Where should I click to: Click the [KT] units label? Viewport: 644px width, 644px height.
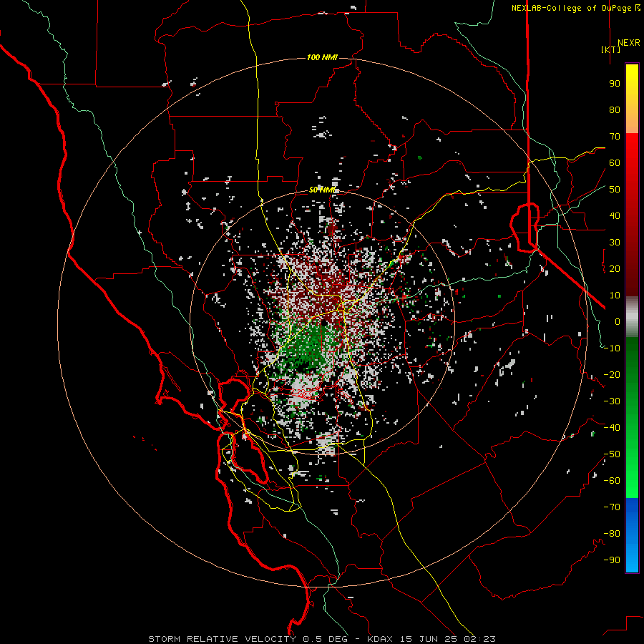coord(611,49)
